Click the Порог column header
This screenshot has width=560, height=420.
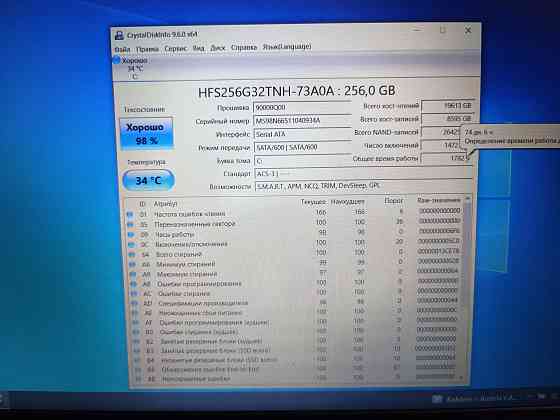tap(394, 201)
